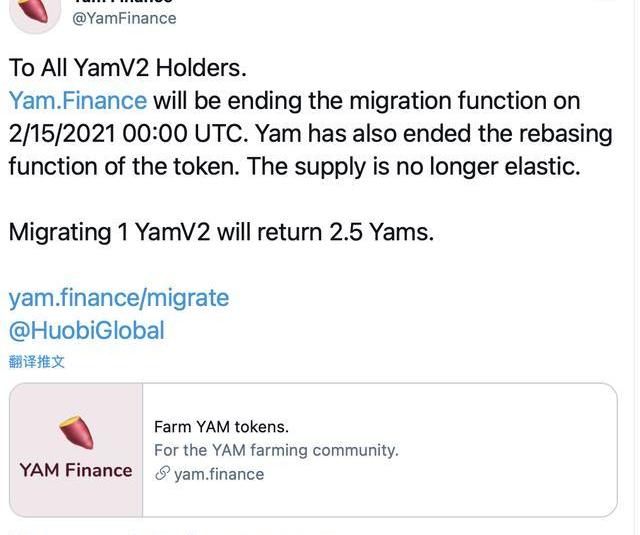Click the chain link icon in the card

(x=162, y=474)
